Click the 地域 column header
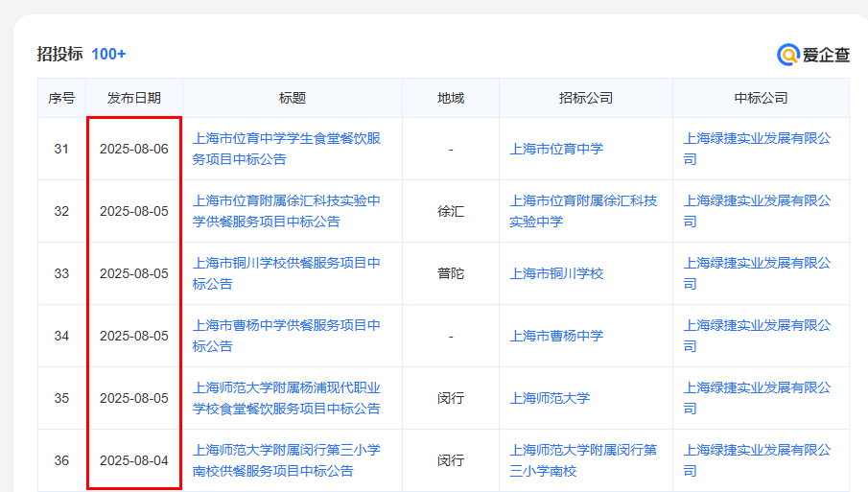The image size is (868, 492). (x=451, y=98)
